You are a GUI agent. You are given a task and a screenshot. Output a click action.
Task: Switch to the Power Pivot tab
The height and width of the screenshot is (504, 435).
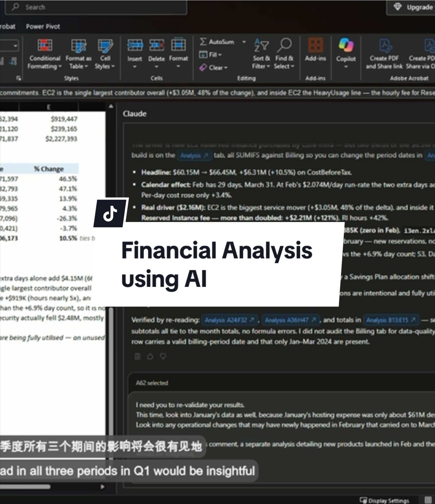pos(43,26)
